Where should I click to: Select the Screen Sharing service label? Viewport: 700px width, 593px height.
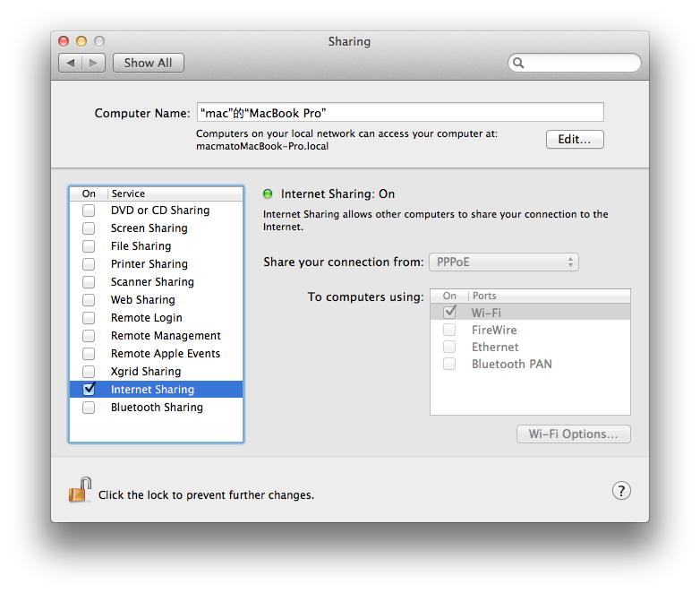[x=149, y=228]
